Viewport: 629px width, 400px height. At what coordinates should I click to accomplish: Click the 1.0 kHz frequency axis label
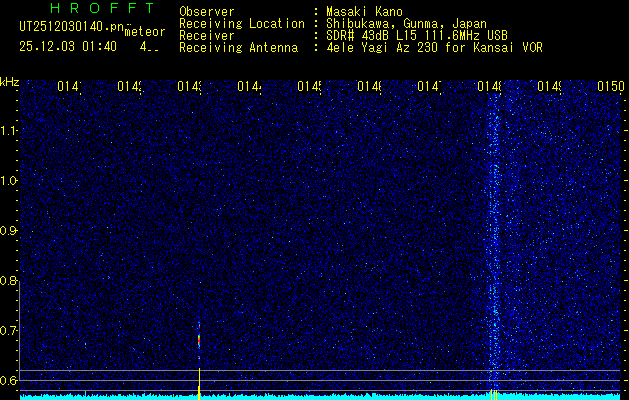[9, 181]
